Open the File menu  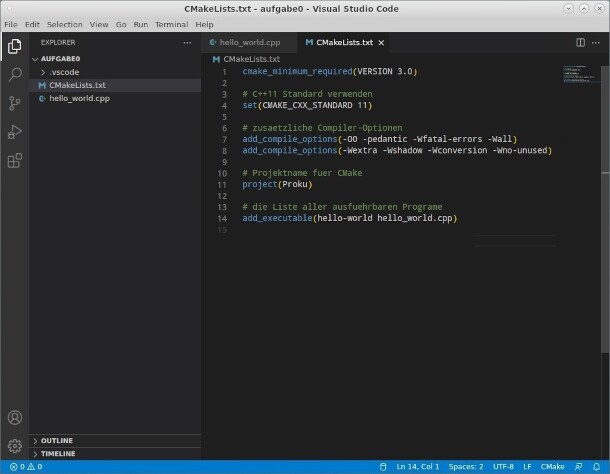point(11,25)
